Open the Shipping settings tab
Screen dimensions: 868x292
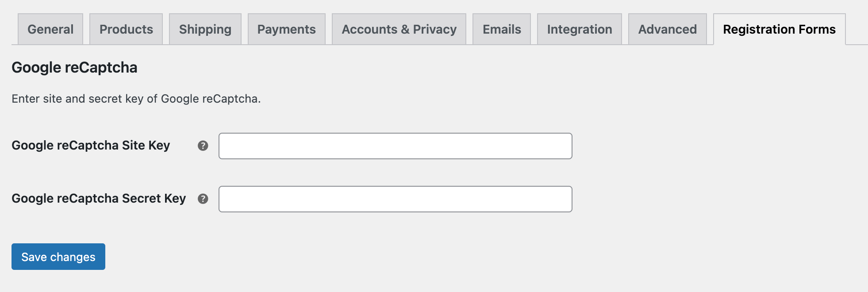[205, 29]
